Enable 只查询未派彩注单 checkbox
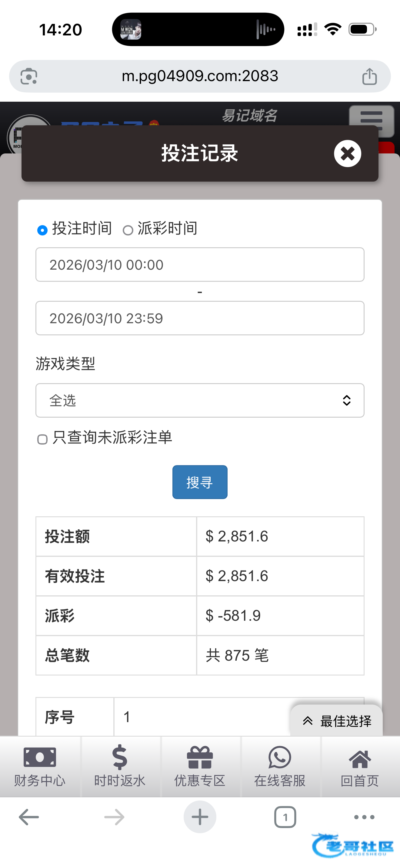This screenshot has width=400, height=868. tap(42, 439)
